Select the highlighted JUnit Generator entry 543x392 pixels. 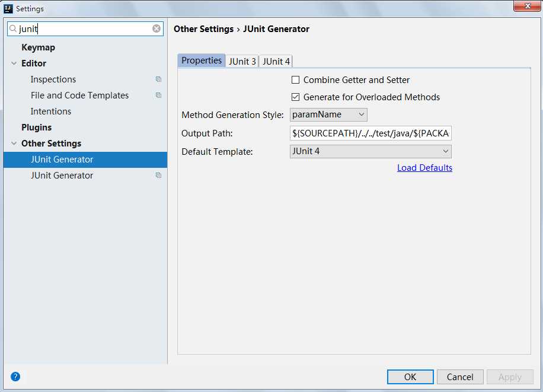click(85, 160)
